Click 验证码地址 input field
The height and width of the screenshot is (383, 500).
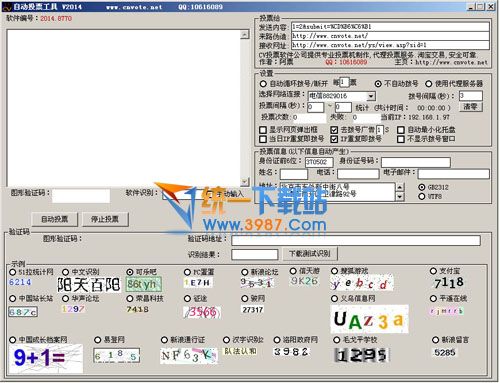point(356,240)
